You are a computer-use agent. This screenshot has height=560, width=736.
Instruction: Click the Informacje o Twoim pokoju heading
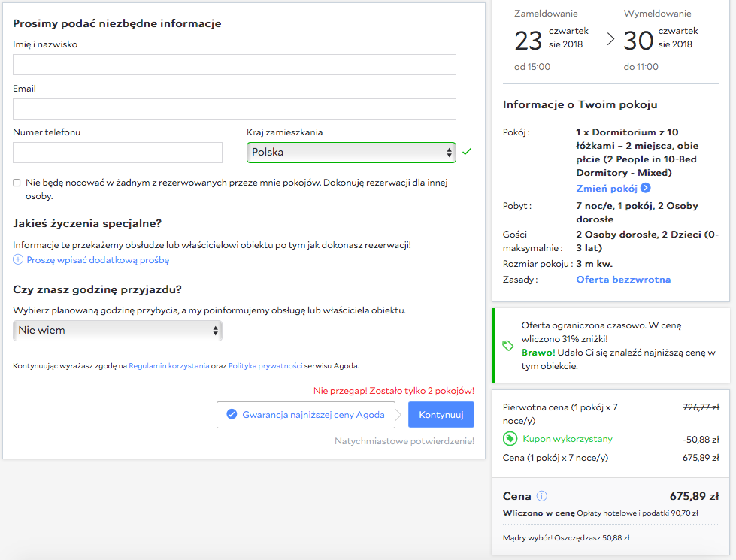tap(580, 104)
